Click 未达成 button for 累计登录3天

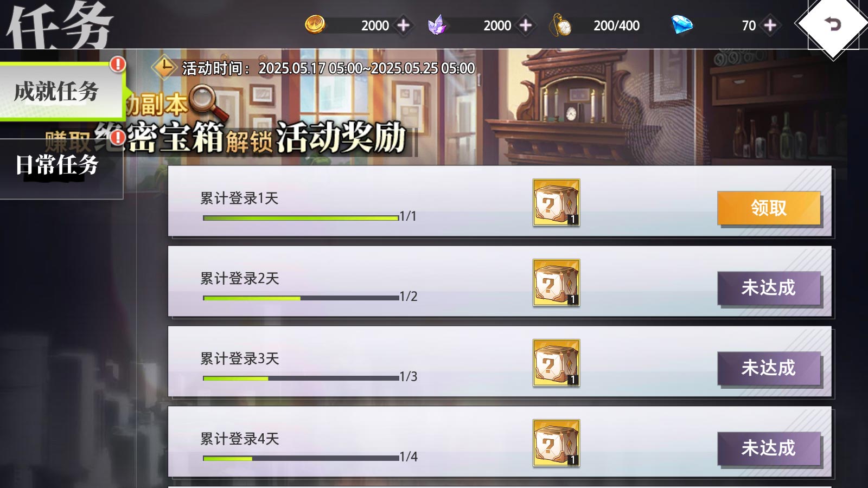tap(769, 368)
